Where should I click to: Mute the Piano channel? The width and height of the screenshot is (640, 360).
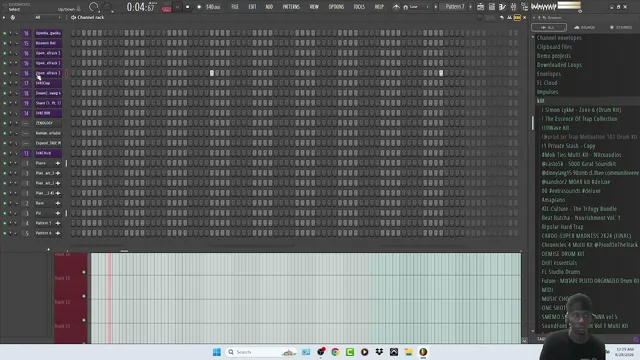click(4, 163)
